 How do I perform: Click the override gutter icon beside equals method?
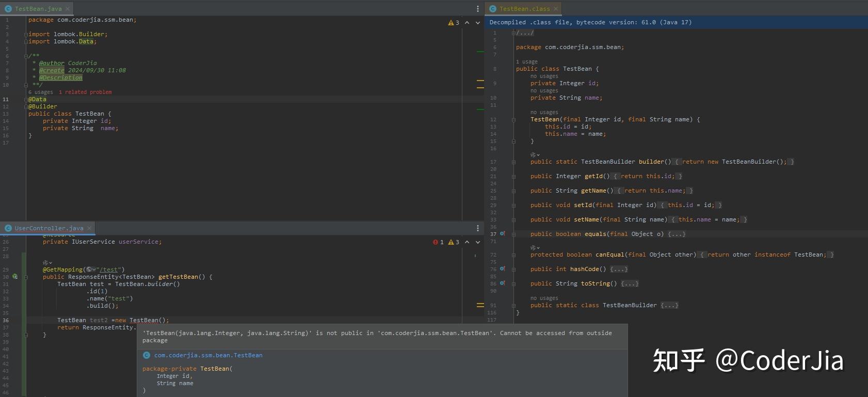pyautogui.click(x=502, y=234)
